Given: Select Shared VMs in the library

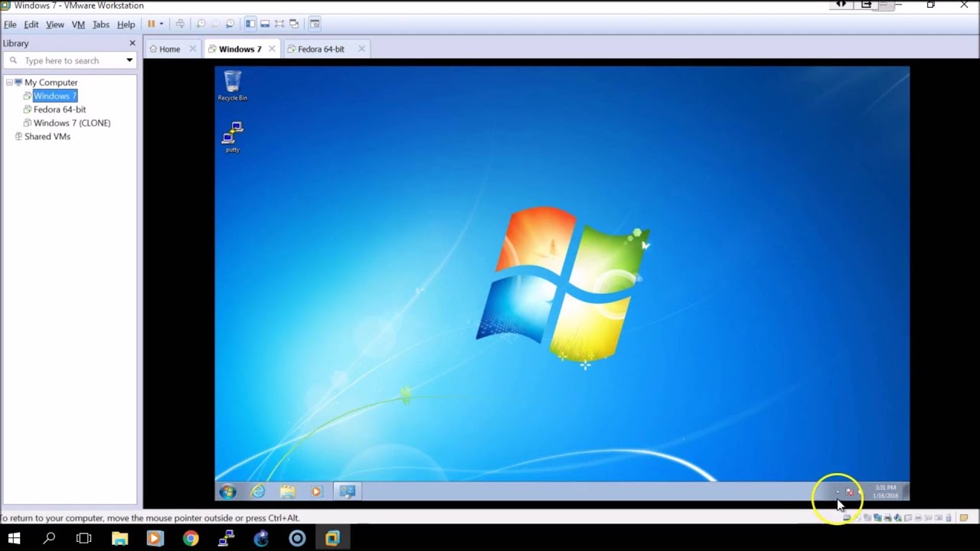Looking at the screenshot, I should (x=47, y=136).
